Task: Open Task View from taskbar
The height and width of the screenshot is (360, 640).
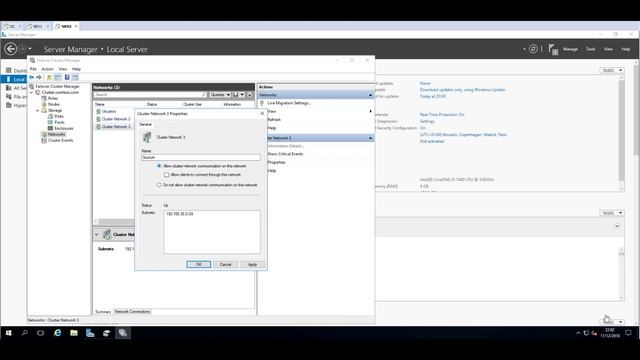Action: click(x=40, y=333)
